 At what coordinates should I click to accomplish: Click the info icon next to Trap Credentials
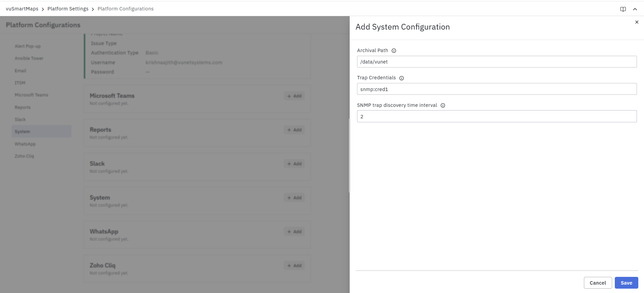401,78
